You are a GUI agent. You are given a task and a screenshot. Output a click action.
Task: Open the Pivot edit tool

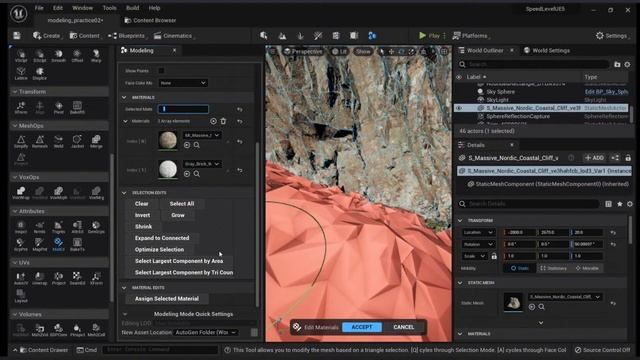click(58, 108)
